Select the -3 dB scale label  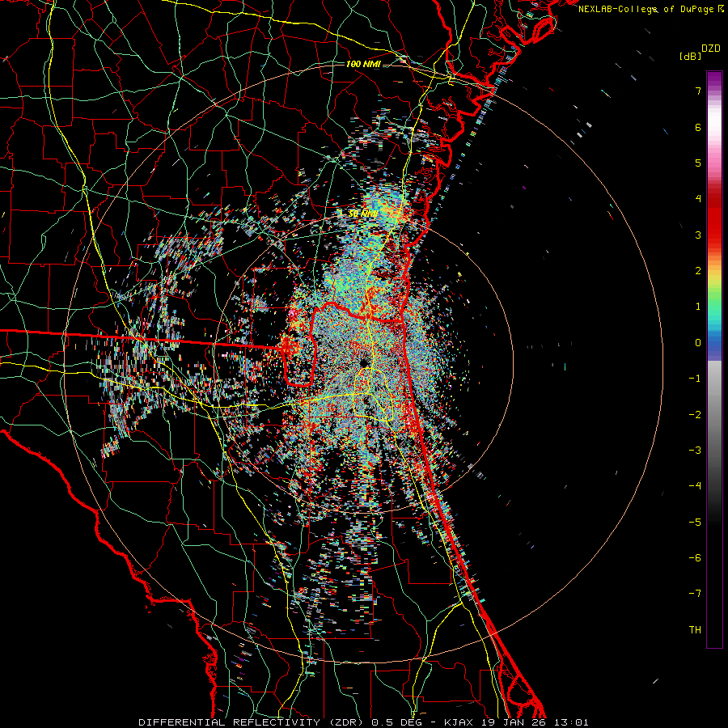pyautogui.click(x=695, y=450)
